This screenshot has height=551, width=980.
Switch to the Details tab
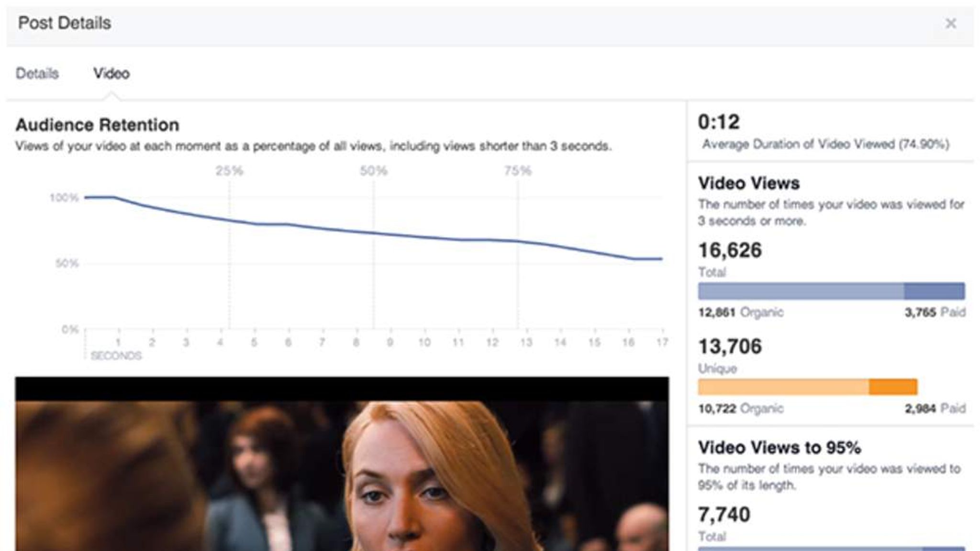click(37, 74)
